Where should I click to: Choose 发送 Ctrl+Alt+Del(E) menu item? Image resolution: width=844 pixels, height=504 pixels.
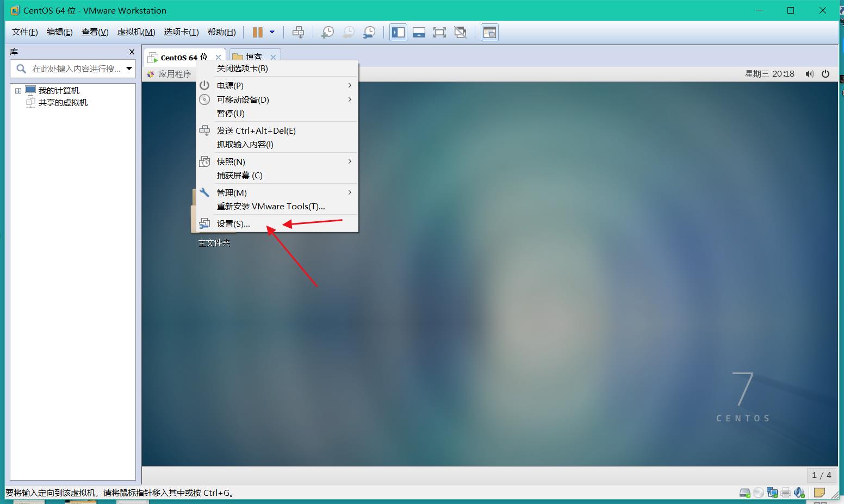[277, 130]
